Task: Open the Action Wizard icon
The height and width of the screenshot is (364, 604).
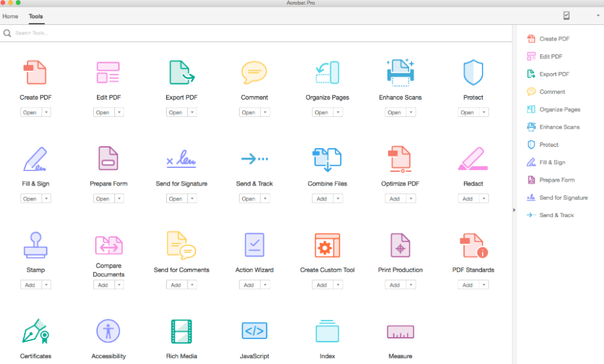Action: click(x=254, y=245)
